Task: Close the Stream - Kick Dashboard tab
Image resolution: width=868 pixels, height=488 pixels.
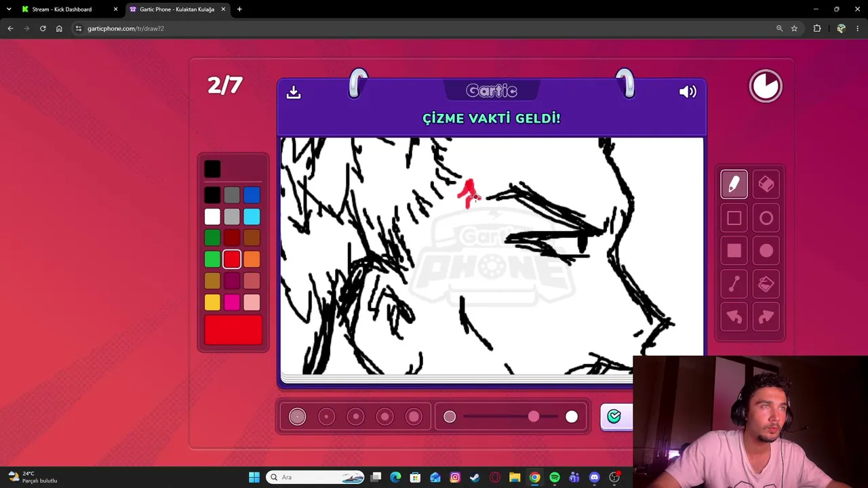Action: point(115,9)
